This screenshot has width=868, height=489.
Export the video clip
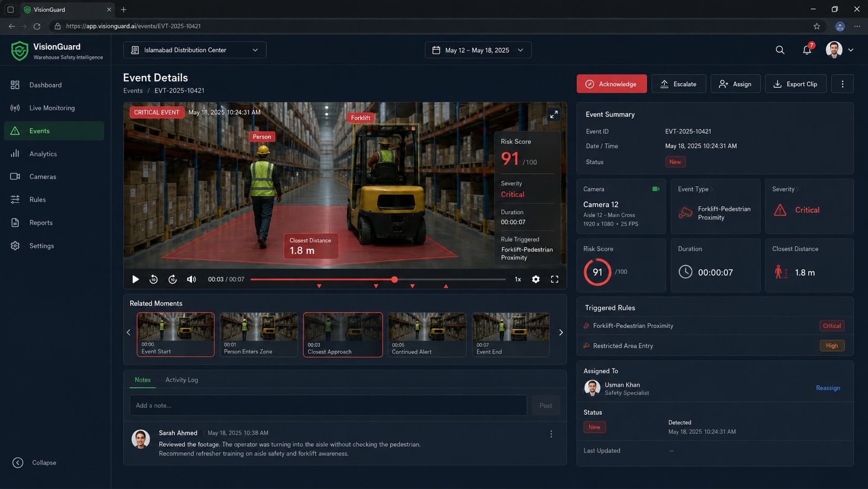tap(795, 84)
